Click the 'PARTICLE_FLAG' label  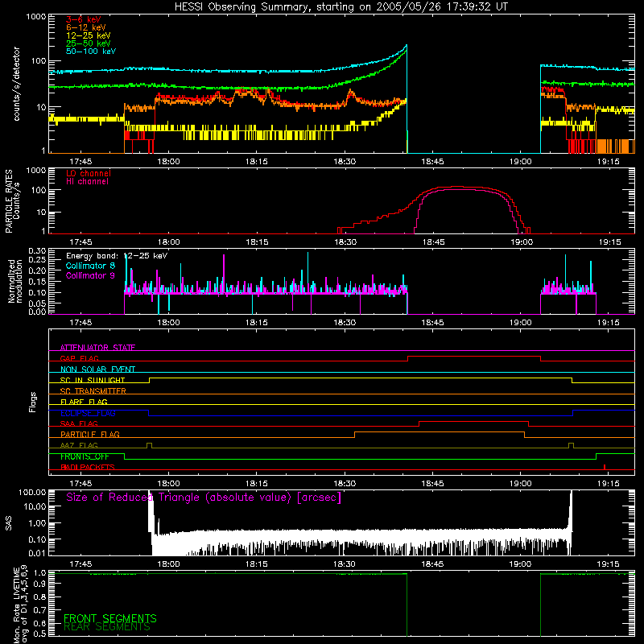pyautogui.click(x=90, y=434)
